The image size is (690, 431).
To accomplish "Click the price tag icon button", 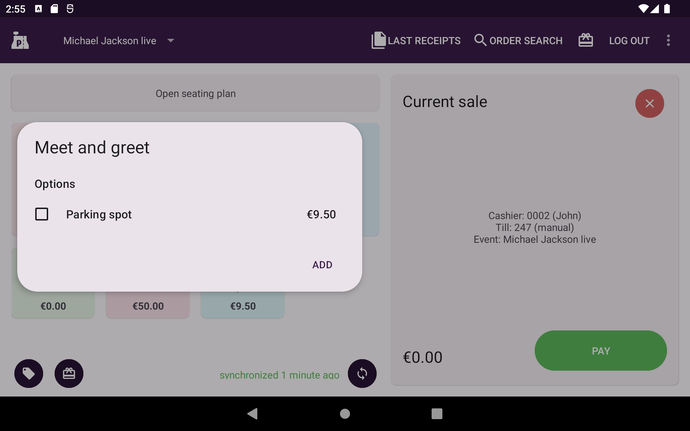I will [29, 373].
